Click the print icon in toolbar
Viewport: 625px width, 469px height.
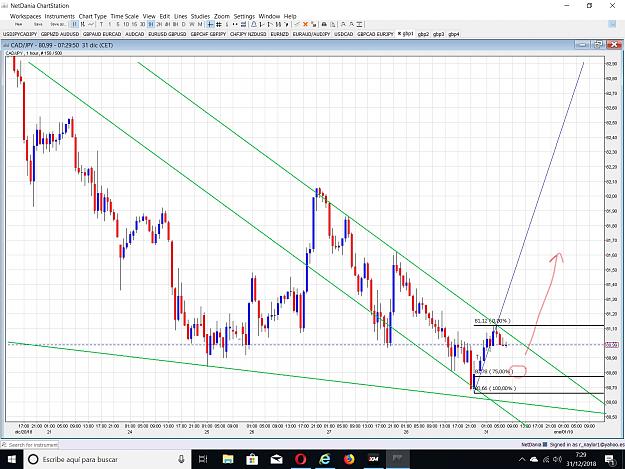coord(324,24)
